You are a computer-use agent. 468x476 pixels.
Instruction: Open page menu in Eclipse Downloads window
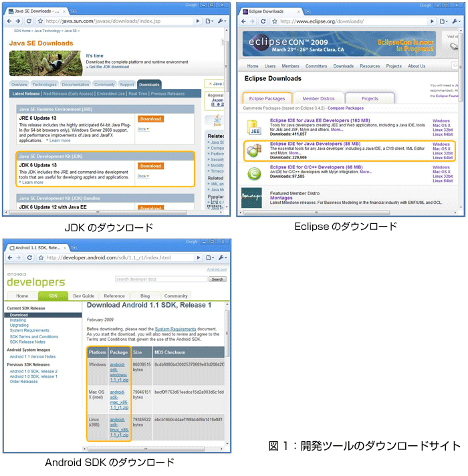444,21
